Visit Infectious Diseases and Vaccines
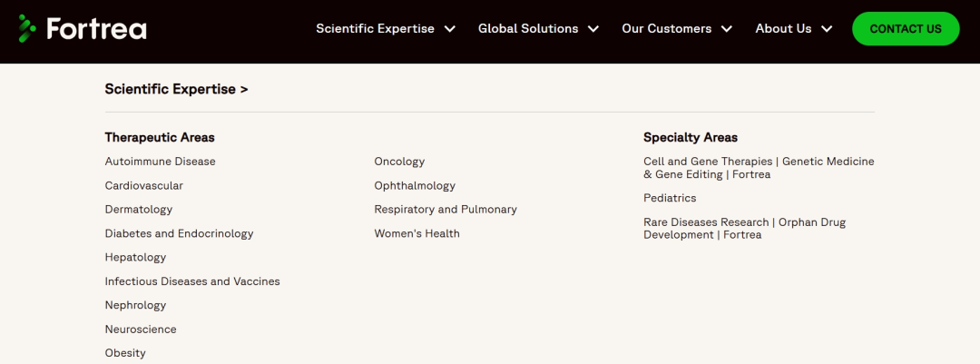The image size is (980, 364). (x=192, y=281)
